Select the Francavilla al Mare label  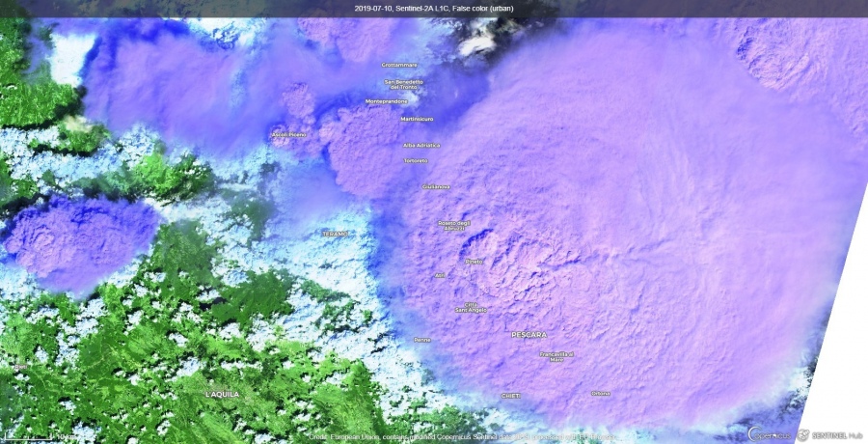556,356
